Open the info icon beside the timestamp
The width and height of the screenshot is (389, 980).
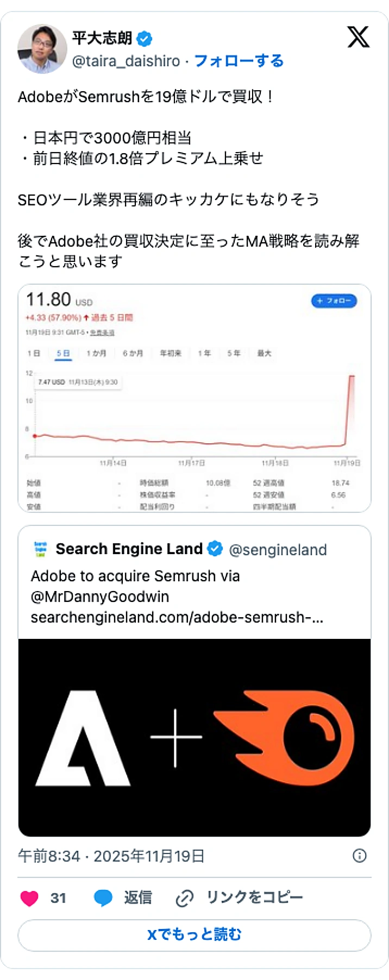coord(359,856)
